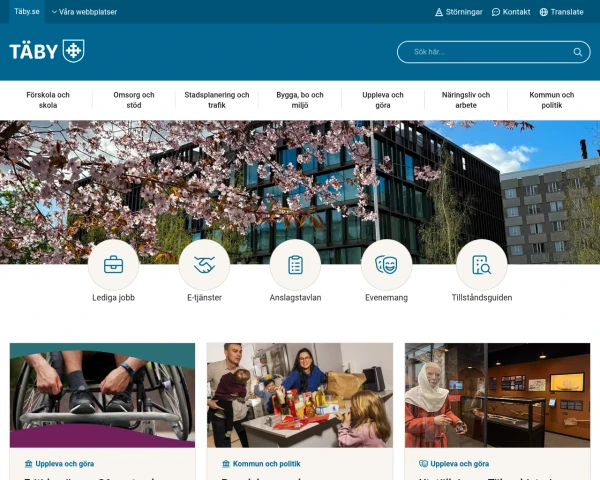The height and width of the screenshot is (480, 600).
Task: Click the Lediga jobb briefcase icon
Action: point(113,264)
